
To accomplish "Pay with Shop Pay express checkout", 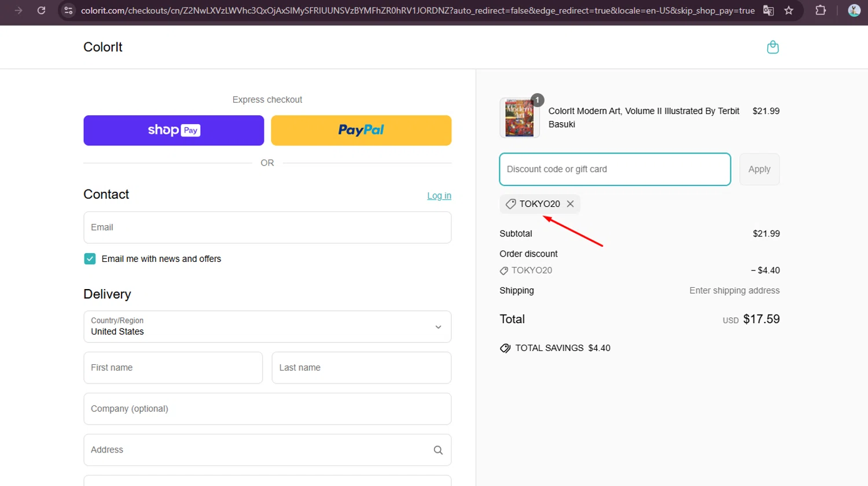I will [x=174, y=130].
